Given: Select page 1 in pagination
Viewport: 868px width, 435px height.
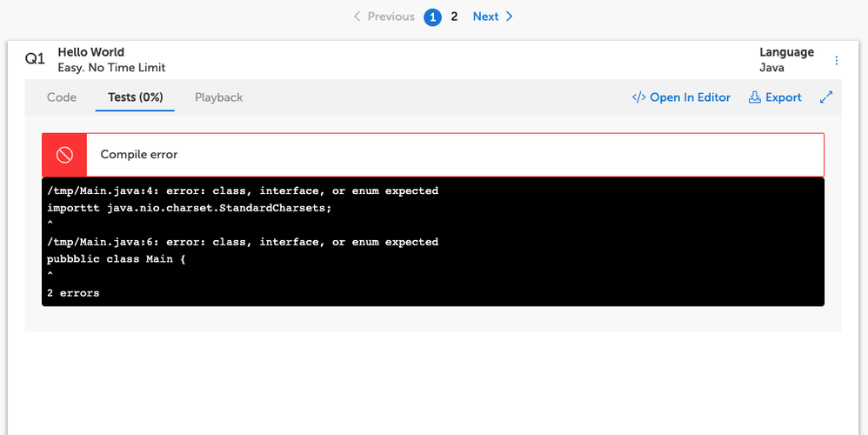Looking at the screenshot, I should pyautogui.click(x=432, y=17).
